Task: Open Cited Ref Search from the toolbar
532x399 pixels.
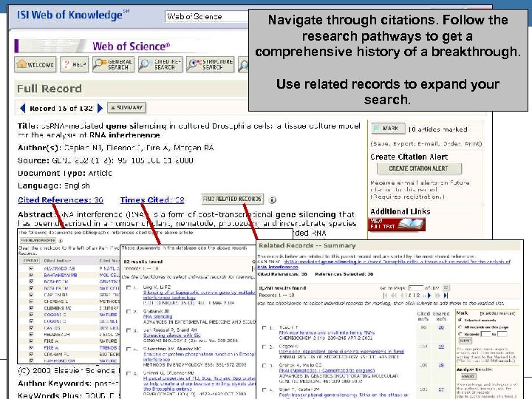Action: 160,64
